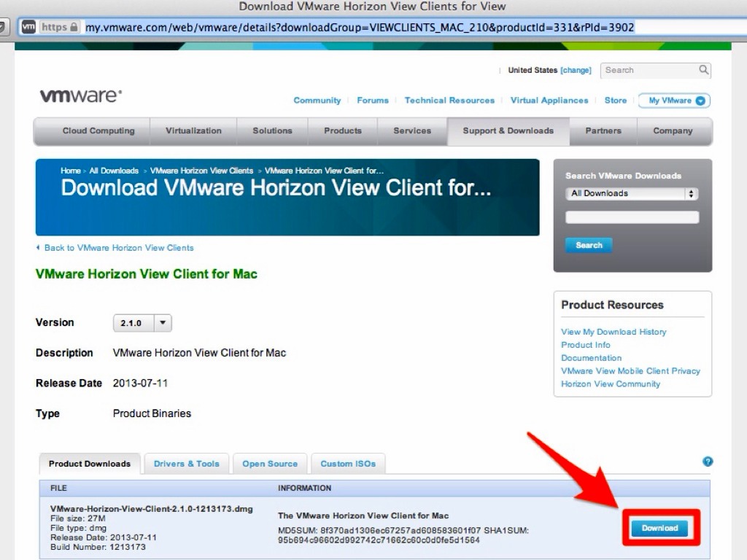The width and height of the screenshot is (747, 560).
Task: Open the Products navigation menu
Action: [x=342, y=131]
